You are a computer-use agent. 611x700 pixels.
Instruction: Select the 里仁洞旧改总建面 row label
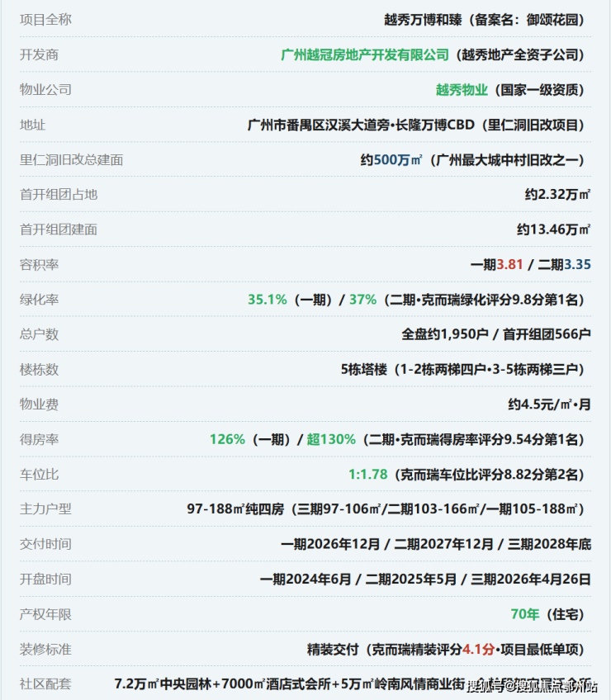[x=72, y=159]
